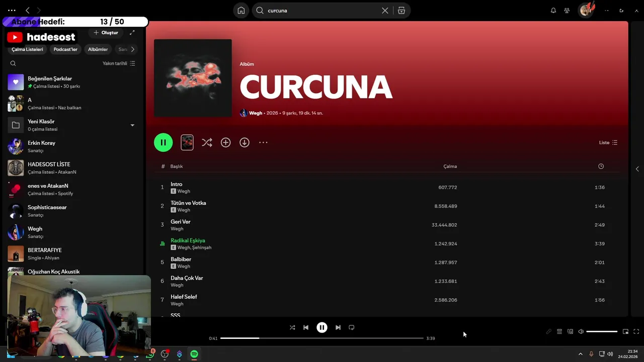This screenshot has height=362, width=644.
Task: Expand the right side panel arrow
Action: pos(637,169)
